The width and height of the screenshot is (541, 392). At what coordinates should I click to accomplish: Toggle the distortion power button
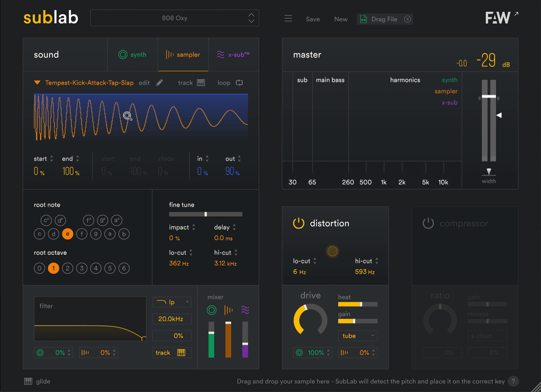tap(299, 223)
